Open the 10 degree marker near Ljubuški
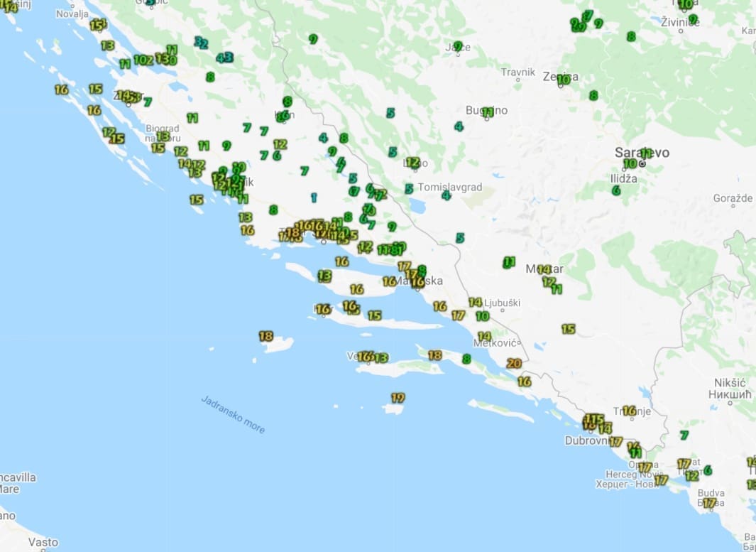This screenshot has width=756, height=552. (x=483, y=316)
